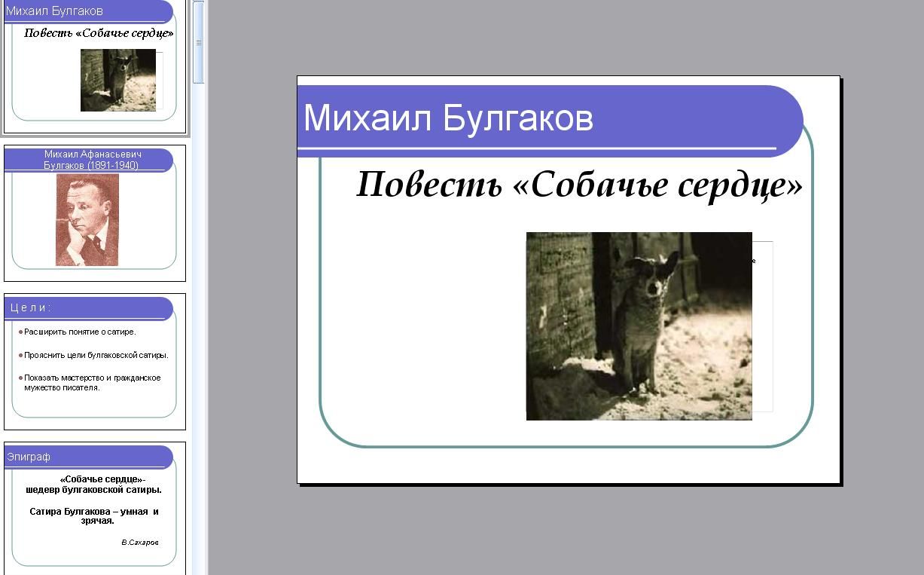Click the subtitle 'Повесть «Собачье сердце»' on main slide
Image resolution: width=924 pixels, height=575 pixels.
coord(579,185)
